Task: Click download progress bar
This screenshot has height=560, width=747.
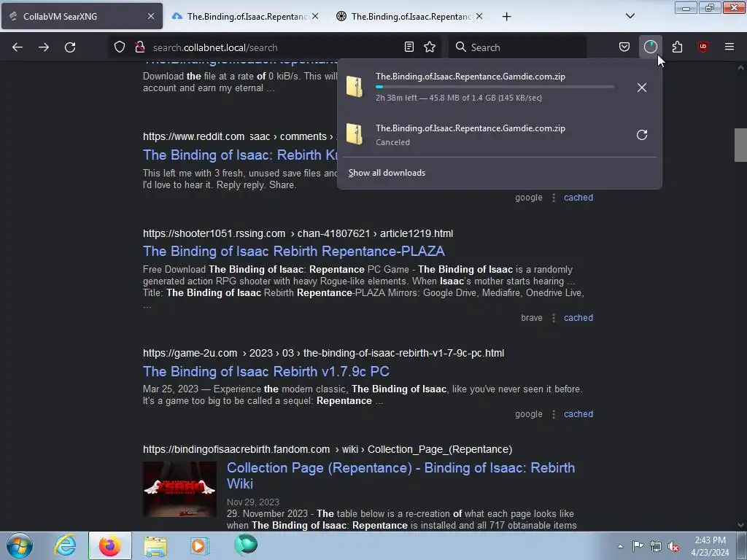Action: (x=495, y=87)
